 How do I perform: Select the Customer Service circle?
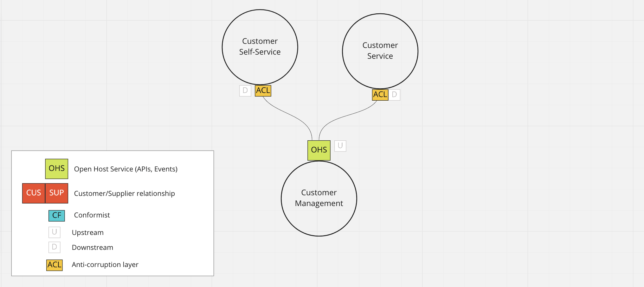point(380,51)
